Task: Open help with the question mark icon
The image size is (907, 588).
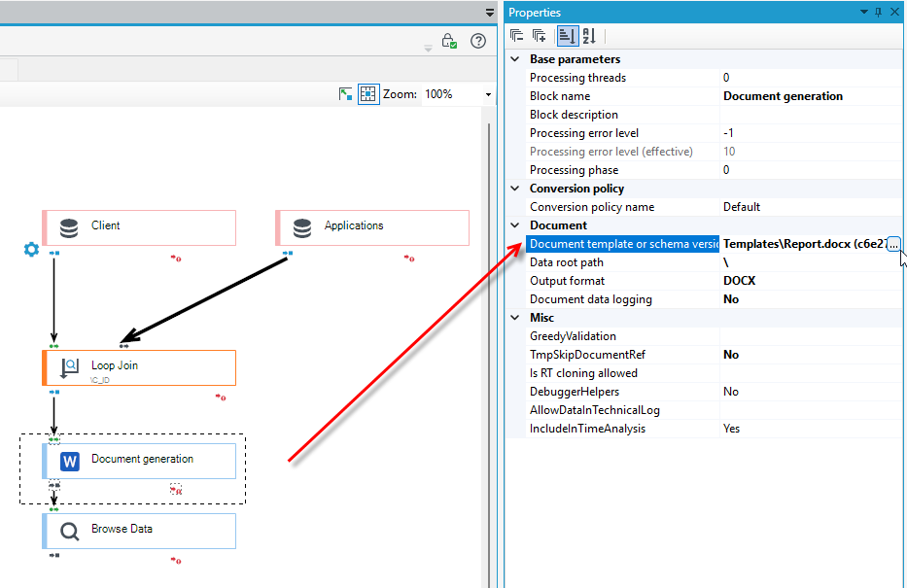Action: [x=478, y=41]
